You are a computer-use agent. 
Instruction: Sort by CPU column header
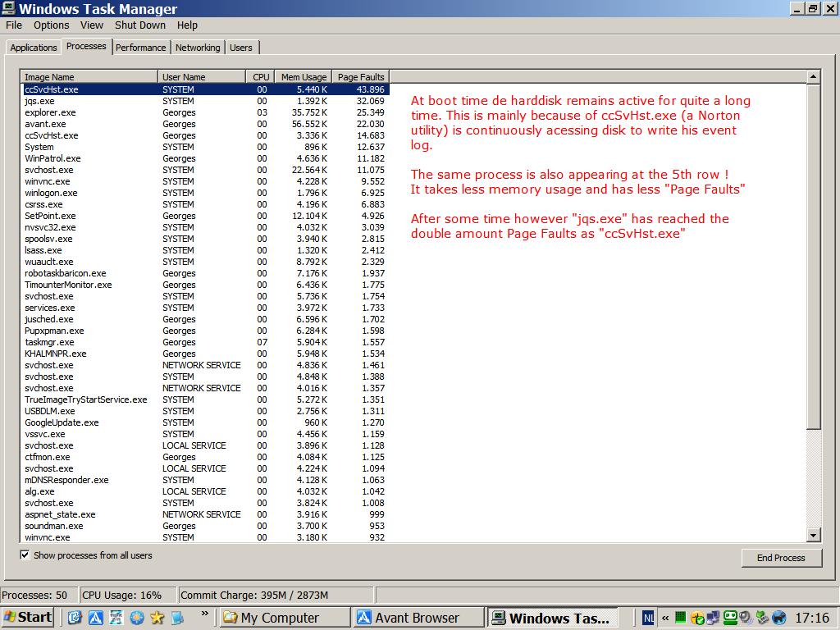pos(260,77)
